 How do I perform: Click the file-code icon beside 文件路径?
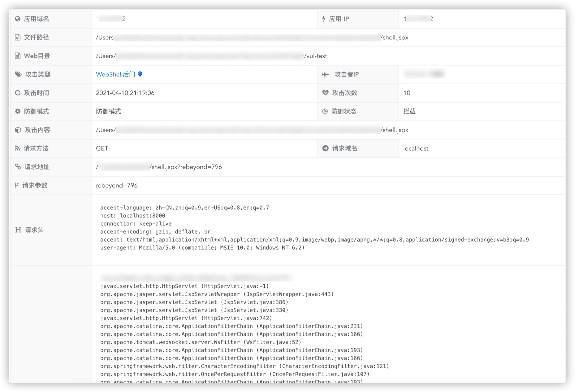click(x=17, y=37)
